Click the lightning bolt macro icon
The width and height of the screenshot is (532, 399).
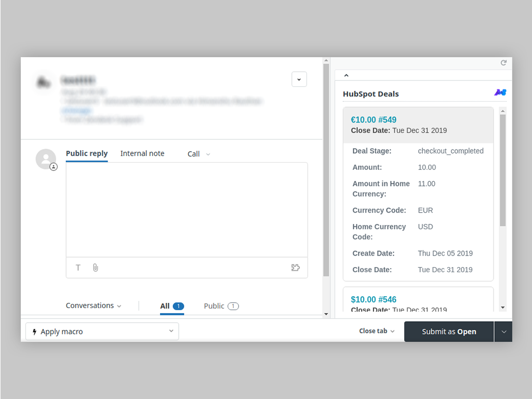tap(35, 332)
